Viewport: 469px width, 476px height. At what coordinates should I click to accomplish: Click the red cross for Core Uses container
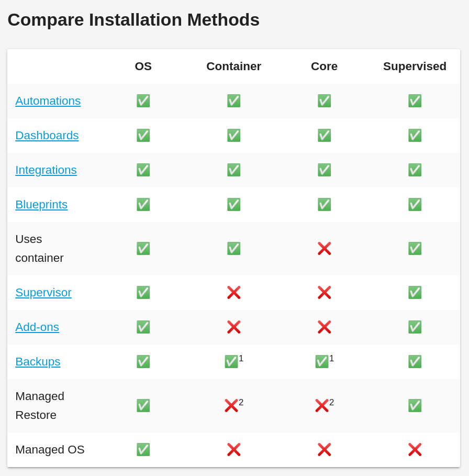tap(325, 249)
